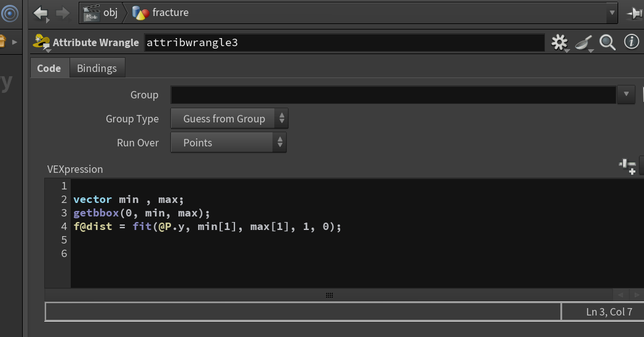
Task: Toggle the pin panel icon
Action: (x=634, y=14)
